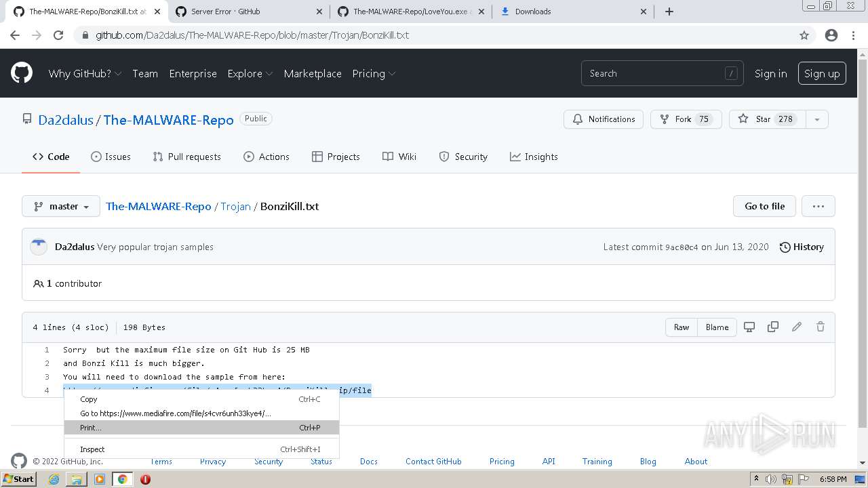Switch to Code tab
Screen dimensions: 868x488
click(51, 157)
